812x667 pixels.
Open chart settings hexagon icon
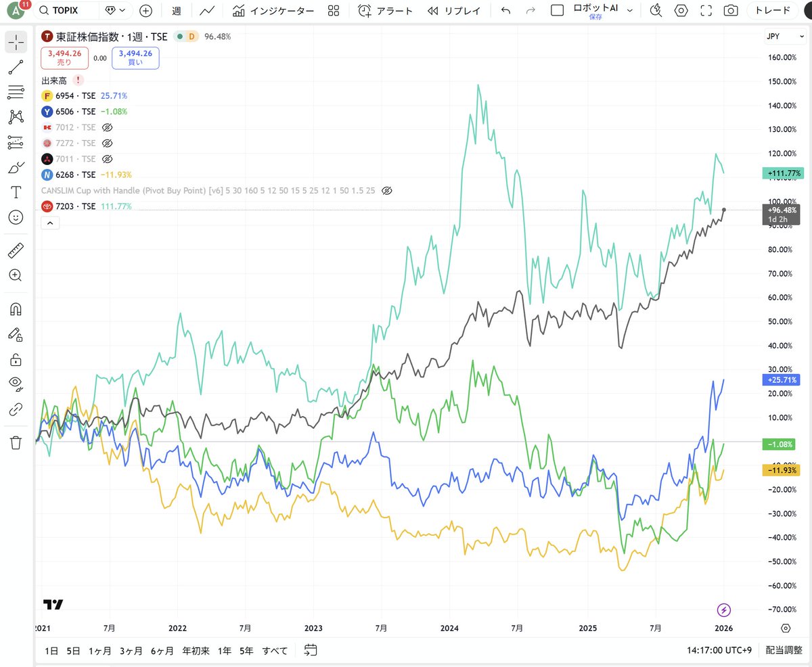pyautogui.click(x=681, y=11)
